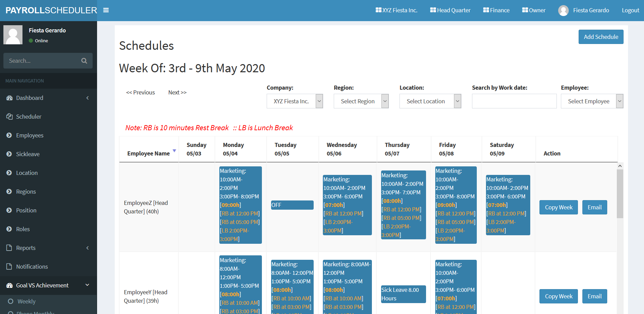644x314 pixels.
Task: Click the Roles arrow icon
Action: [x=9, y=229]
